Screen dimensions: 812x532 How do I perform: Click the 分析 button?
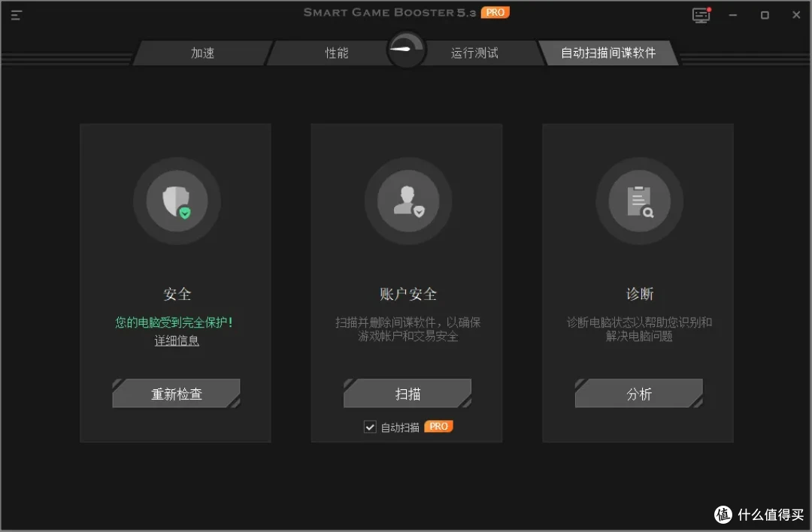pos(638,393)
